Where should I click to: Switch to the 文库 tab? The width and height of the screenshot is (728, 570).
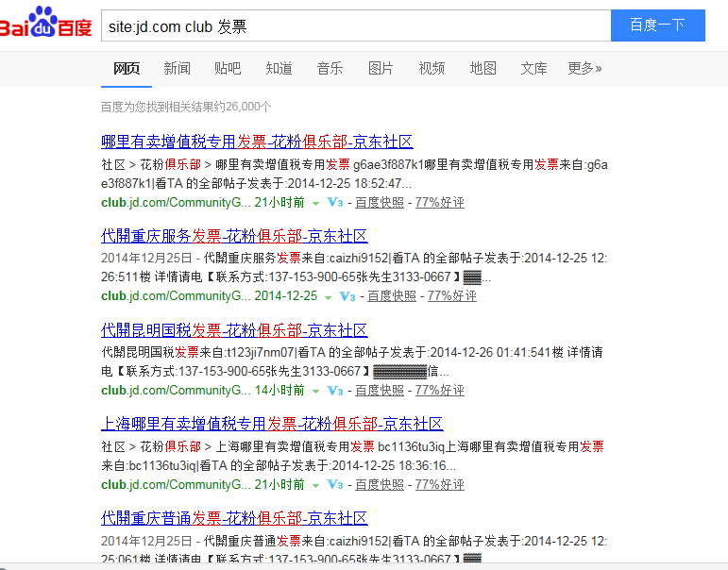[x=533, y=69]
